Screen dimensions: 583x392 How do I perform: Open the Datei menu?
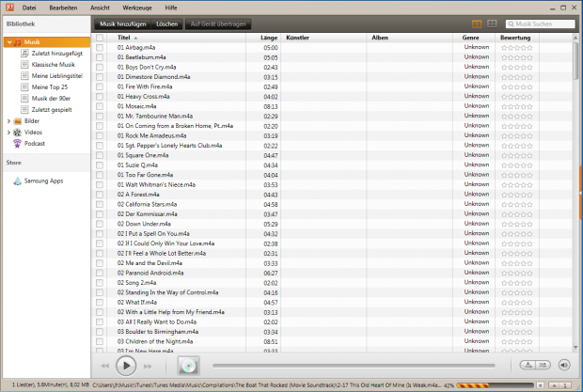(29, 8)
